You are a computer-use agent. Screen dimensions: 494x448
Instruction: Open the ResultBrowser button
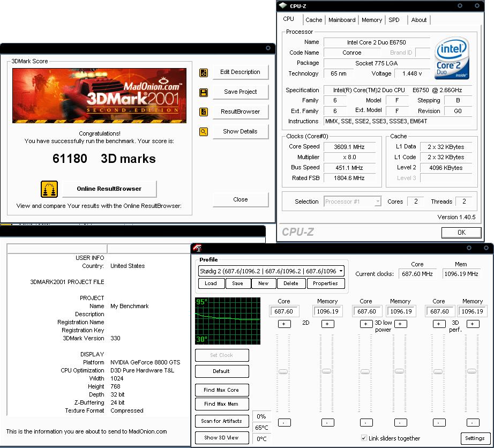point(241,112)
